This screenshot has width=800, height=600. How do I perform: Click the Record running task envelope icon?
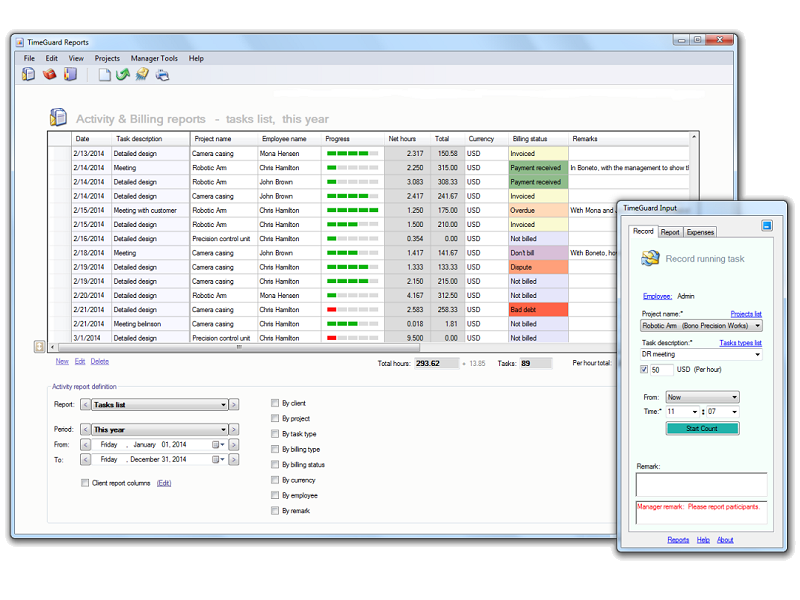tap(648, 258)
